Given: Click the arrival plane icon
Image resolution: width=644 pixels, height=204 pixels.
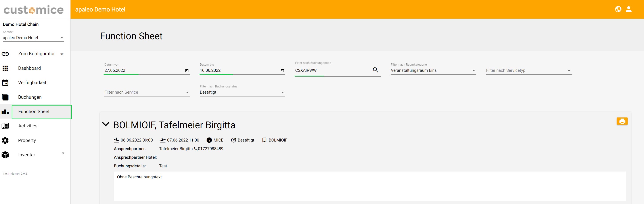Looking at the screenshot, I should tap(117, 140).
